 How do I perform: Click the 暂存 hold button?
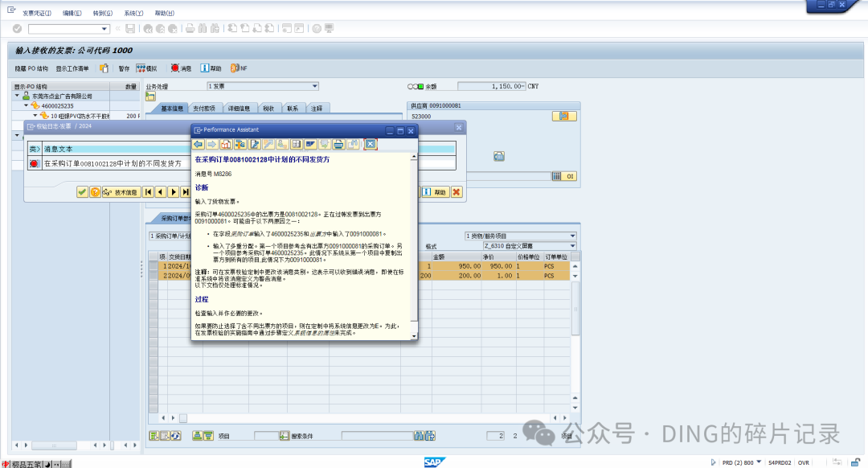tap(124, 68)
